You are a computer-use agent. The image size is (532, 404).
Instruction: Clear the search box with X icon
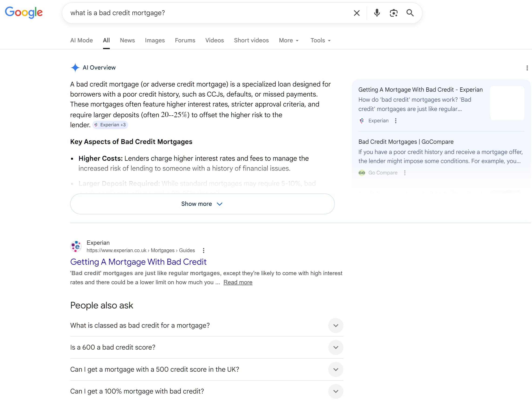(357, 13)
